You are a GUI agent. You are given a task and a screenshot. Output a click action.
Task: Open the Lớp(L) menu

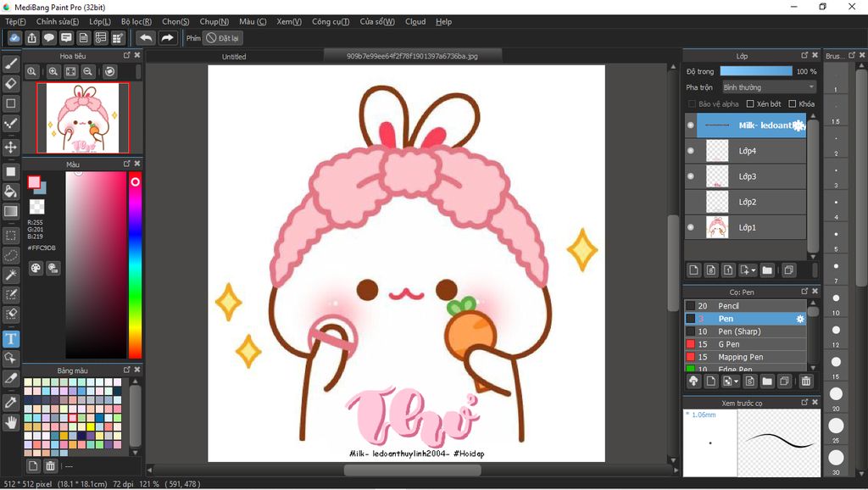click(x=100, y=21)
